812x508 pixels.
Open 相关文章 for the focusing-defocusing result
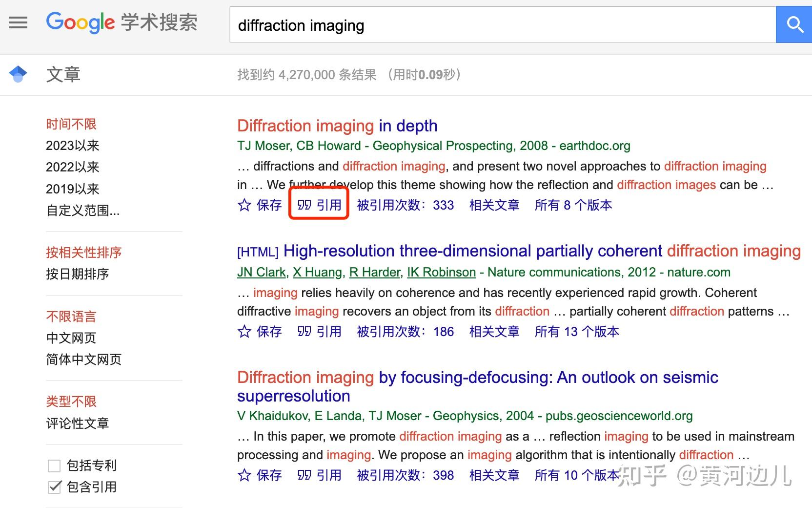click(x=494, y=475)
